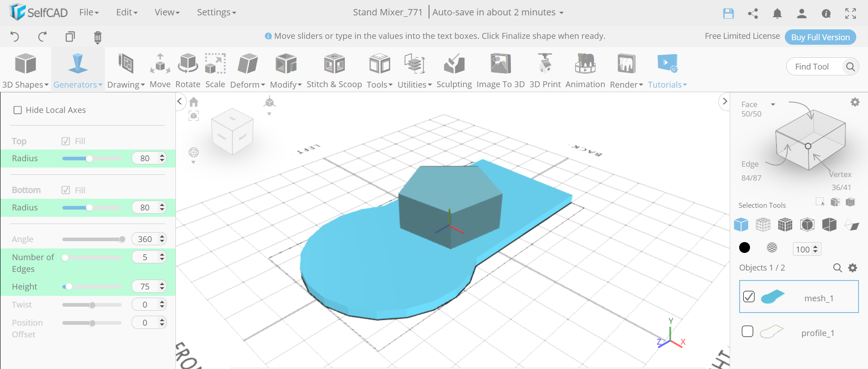Select the Scale tool
The height and width of the screenshot is (369, 868).
(x=215, y=70)
